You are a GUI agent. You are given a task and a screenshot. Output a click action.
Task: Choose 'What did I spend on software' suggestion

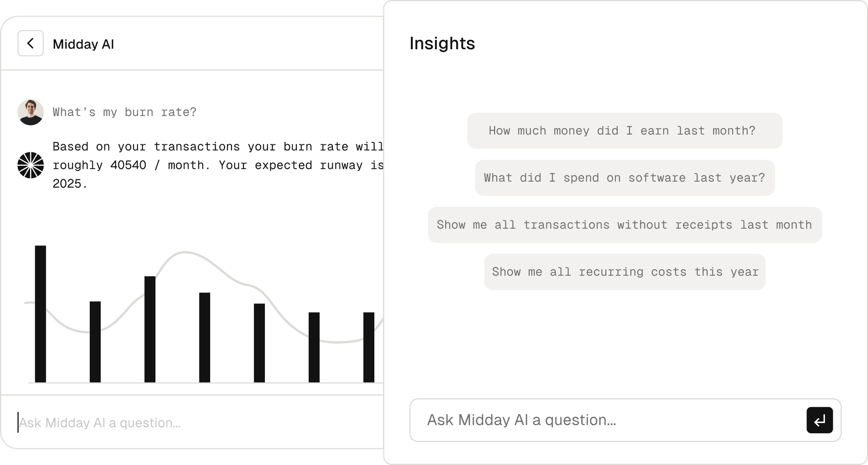(x=624, y=178)
